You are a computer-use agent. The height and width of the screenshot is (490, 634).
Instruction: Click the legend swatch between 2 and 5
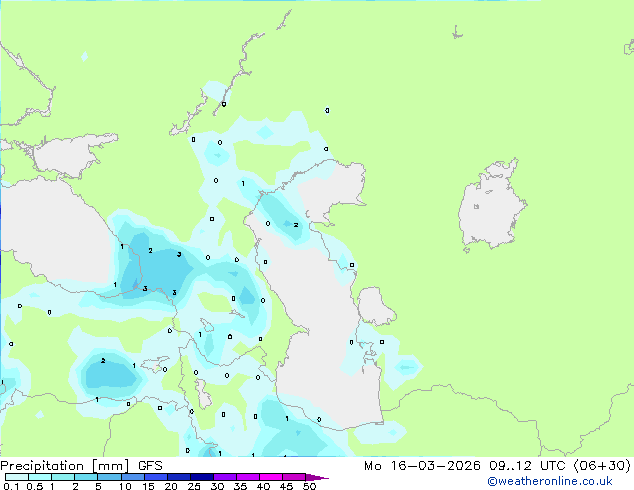pyautogui.click(x=86, y=477)
